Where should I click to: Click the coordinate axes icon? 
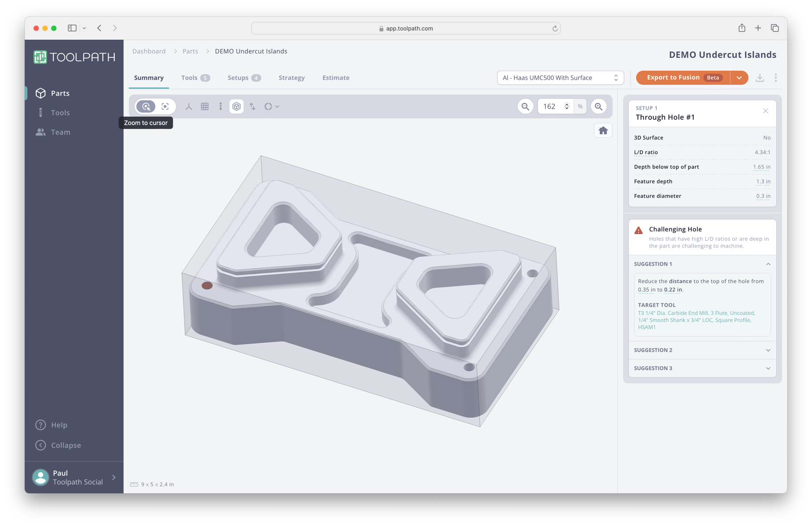(x=189, y=106)
